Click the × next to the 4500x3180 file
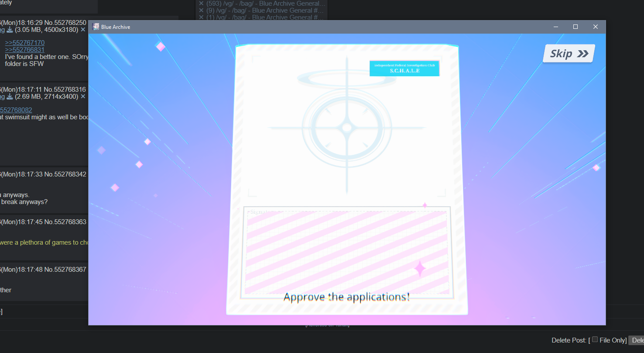 83,30
